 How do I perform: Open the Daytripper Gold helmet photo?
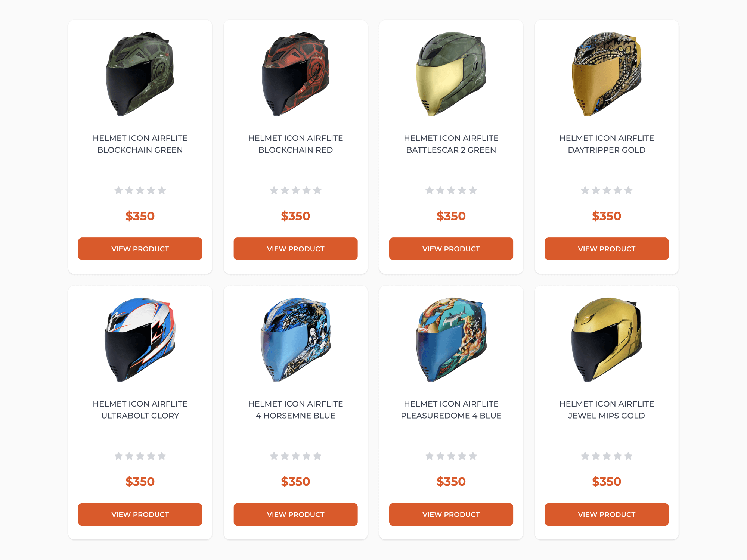pos(607,74)
